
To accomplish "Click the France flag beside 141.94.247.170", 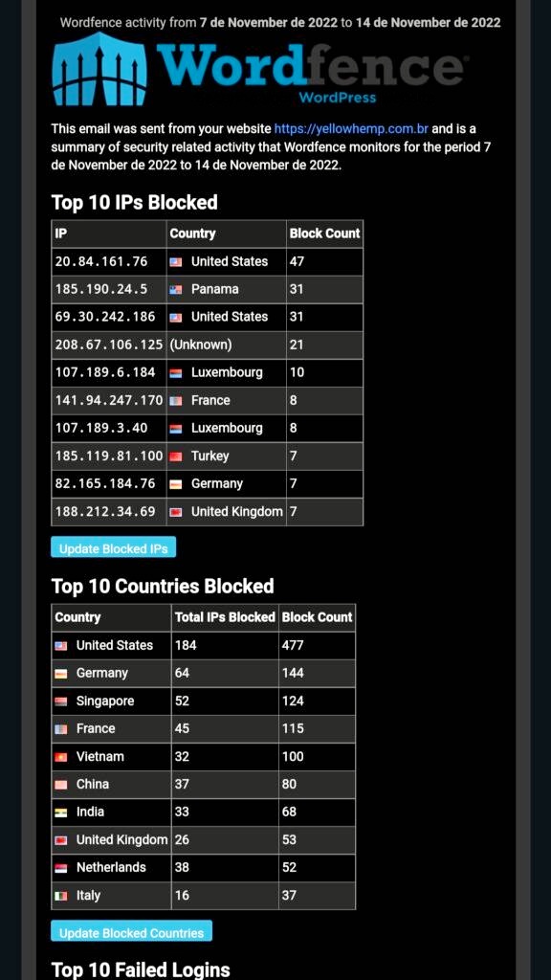I will [176, 401].
